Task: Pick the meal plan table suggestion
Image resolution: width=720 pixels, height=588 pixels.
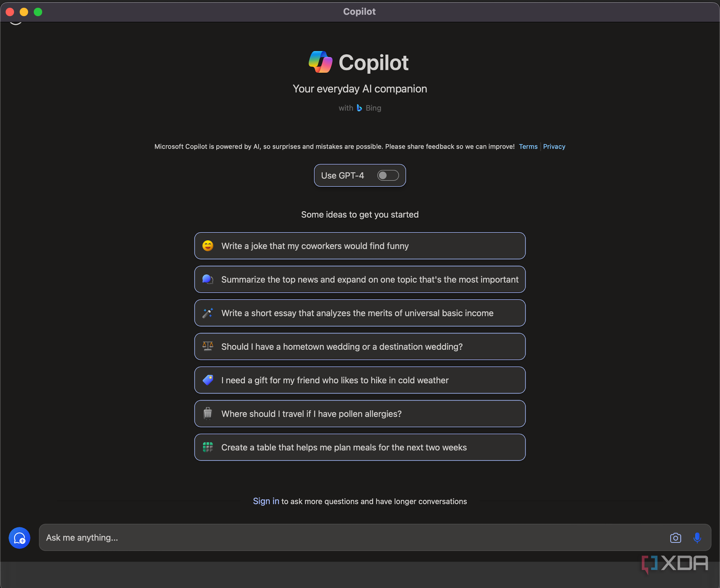Action: 344,447
